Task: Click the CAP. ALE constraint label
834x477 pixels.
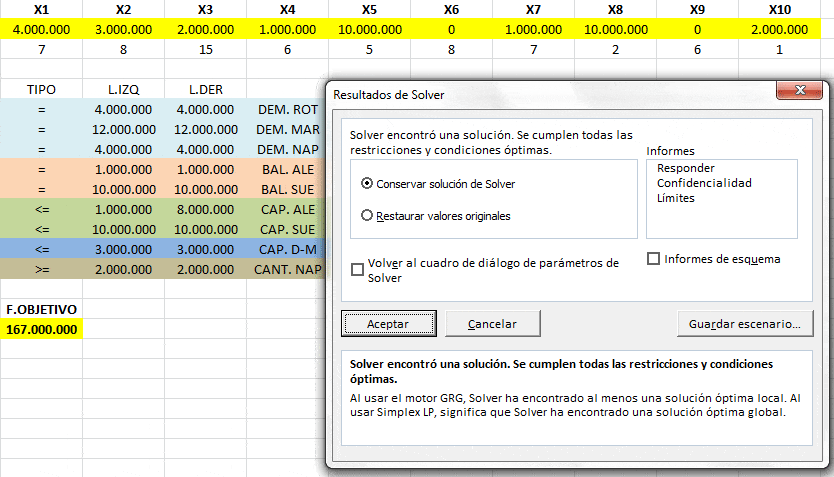Action: point(287,210)
